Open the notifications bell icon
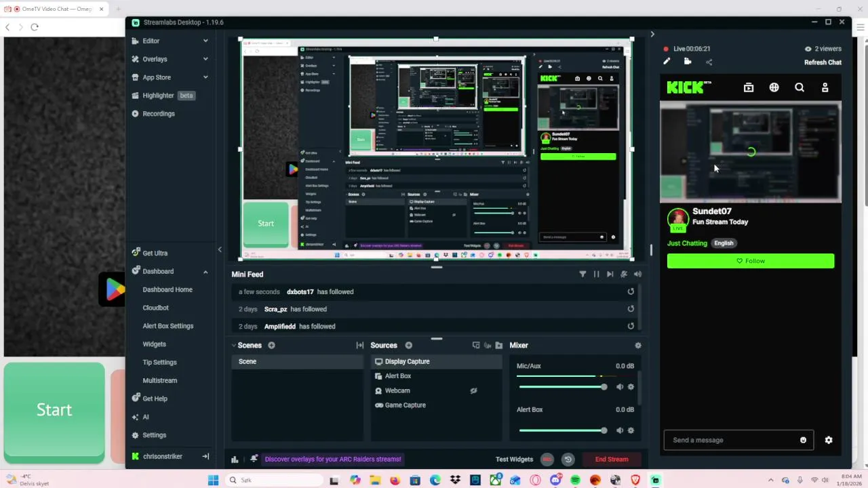Viewport: 868px width, 488px height. click(x=254, y=459)
